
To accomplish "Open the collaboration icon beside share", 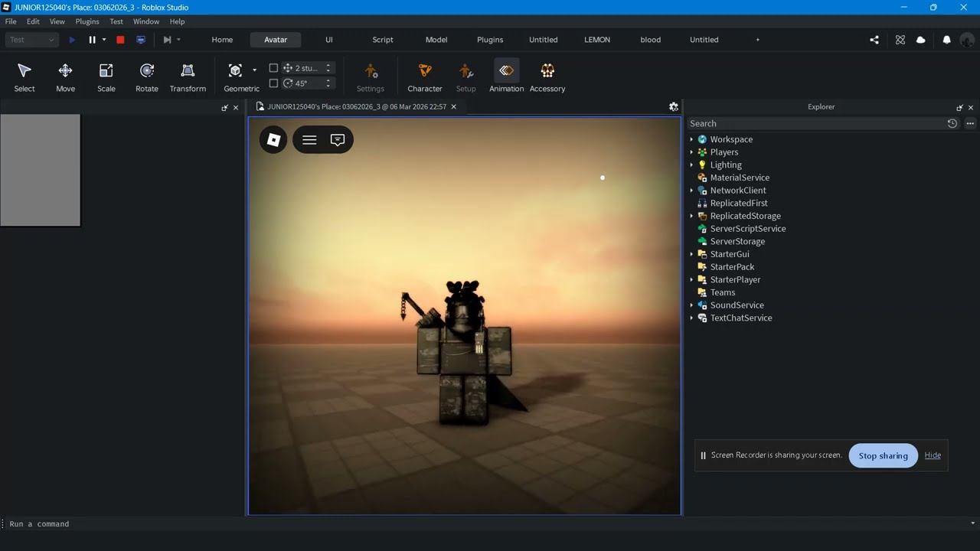I will point(900,40).
